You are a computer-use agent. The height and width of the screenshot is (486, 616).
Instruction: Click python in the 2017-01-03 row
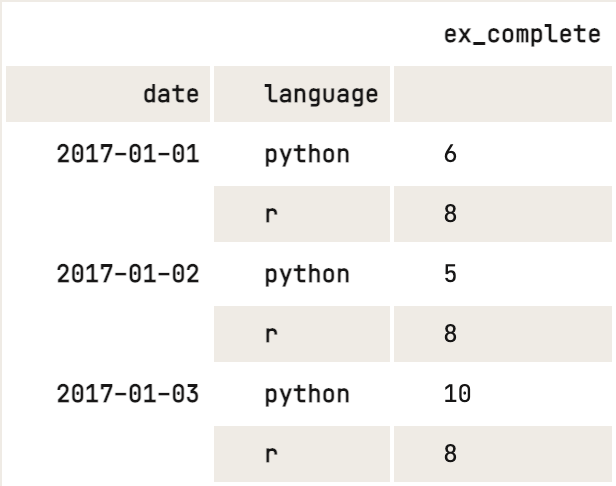click(306, 393)
